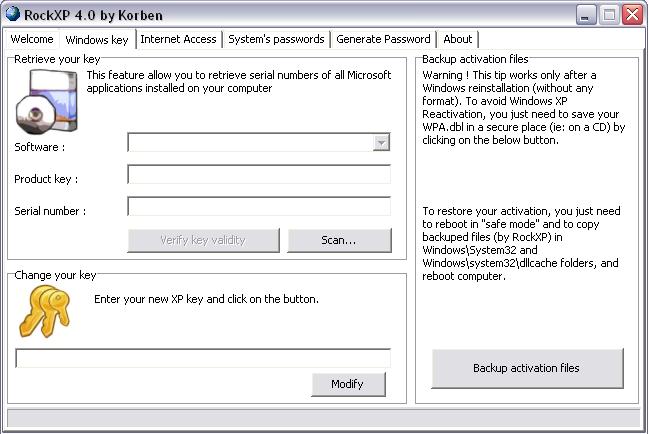649x434 pixels.
Task: Click the software box with CD icon
Action: [x=47, y=101]
